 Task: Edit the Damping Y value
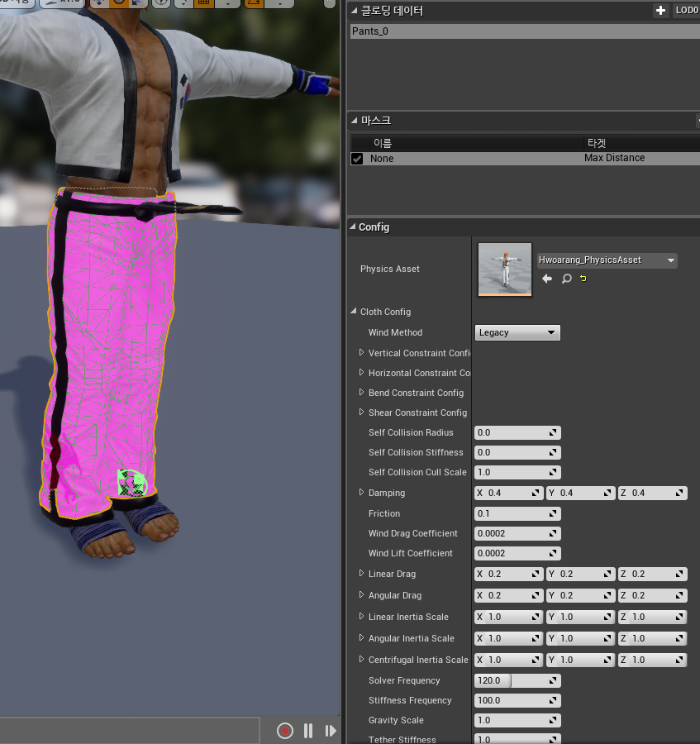(x=580, y=493)
